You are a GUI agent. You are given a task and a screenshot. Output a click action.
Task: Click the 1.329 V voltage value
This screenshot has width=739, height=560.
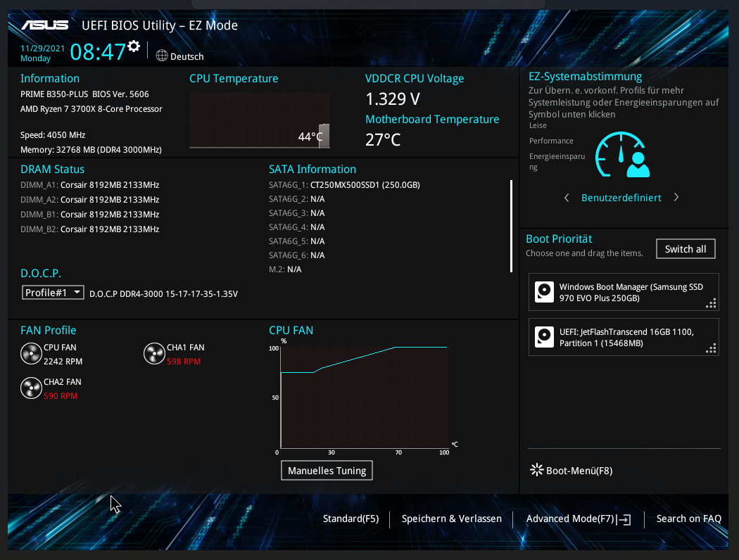[393, 99]
